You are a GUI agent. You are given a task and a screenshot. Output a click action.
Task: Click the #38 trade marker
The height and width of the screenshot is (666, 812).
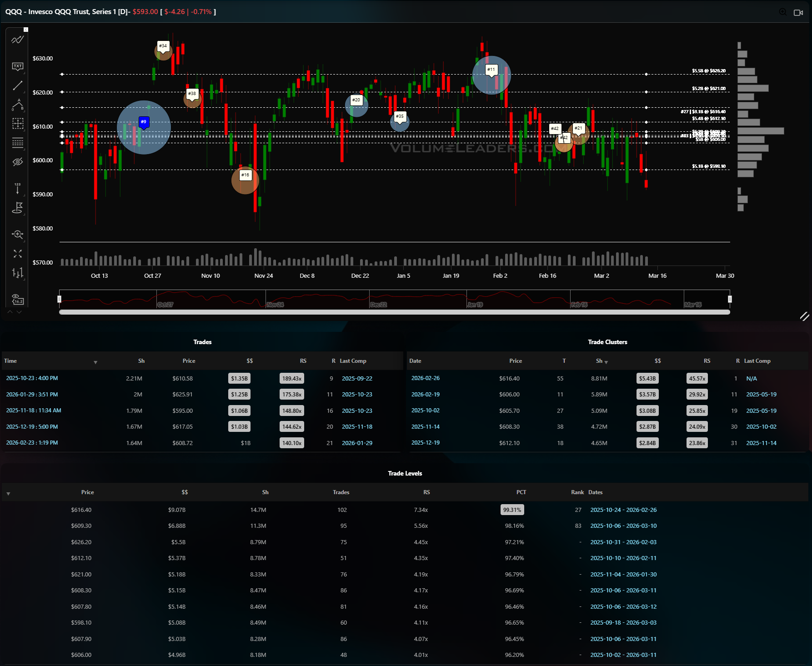point(192,94)
